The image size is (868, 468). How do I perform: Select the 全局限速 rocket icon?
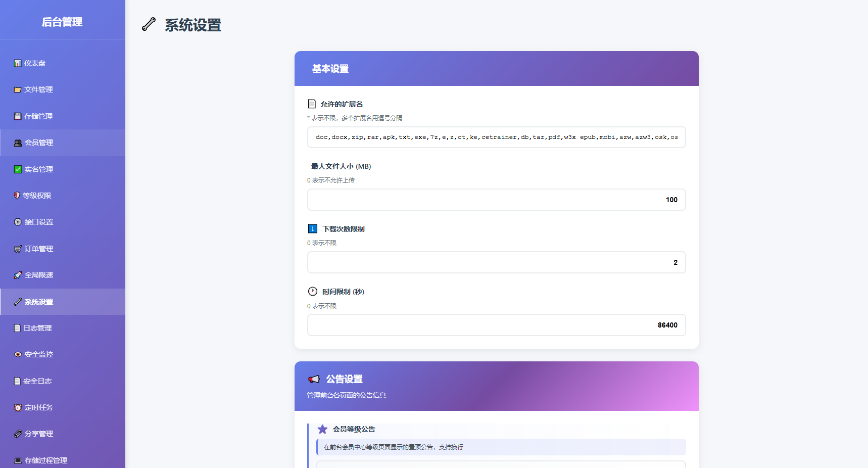17,275
